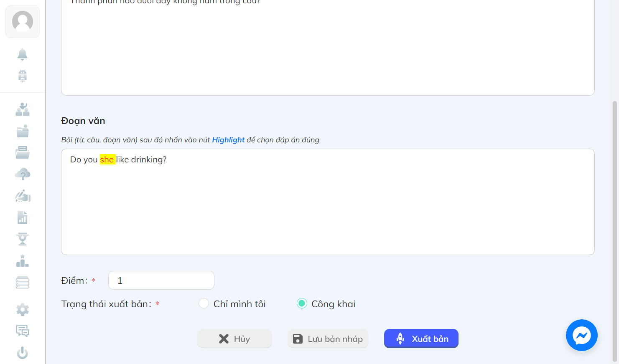This screenshot has width=619, height=364.
Task: Click the page vertical scrollbar
Action: 615,231
